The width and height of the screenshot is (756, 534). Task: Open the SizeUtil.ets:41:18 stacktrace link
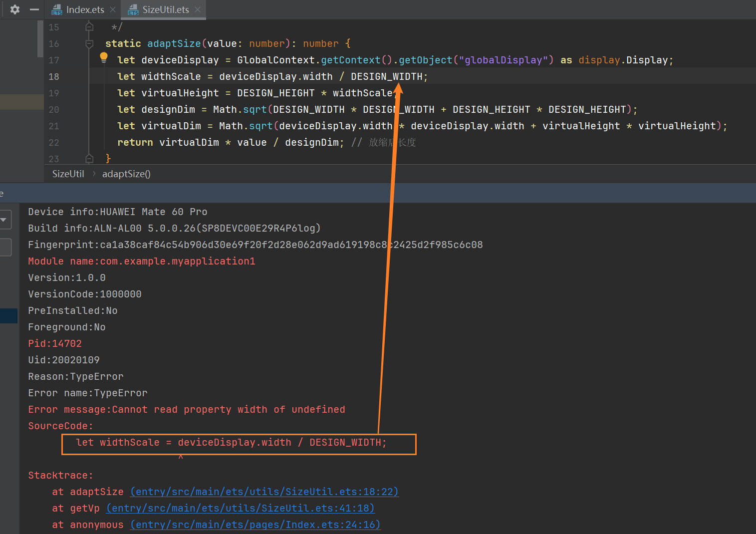point(241,508)
